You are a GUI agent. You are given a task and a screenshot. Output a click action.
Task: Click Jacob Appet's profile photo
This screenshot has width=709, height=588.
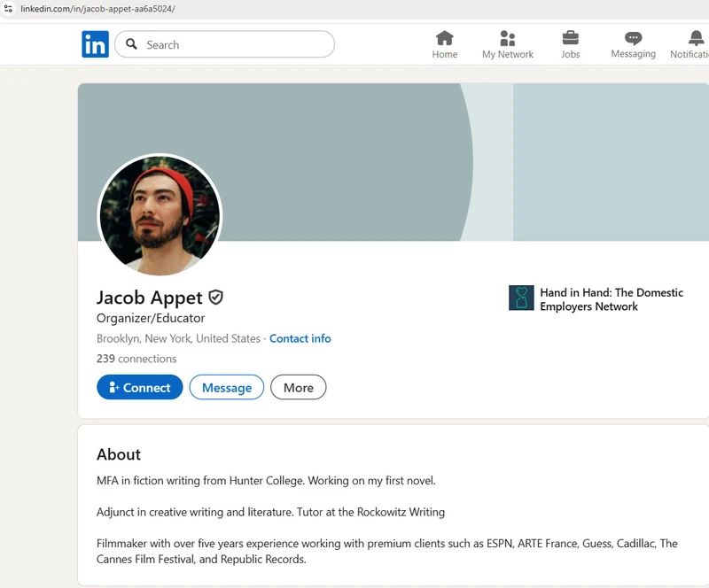[x=160, y=215]
